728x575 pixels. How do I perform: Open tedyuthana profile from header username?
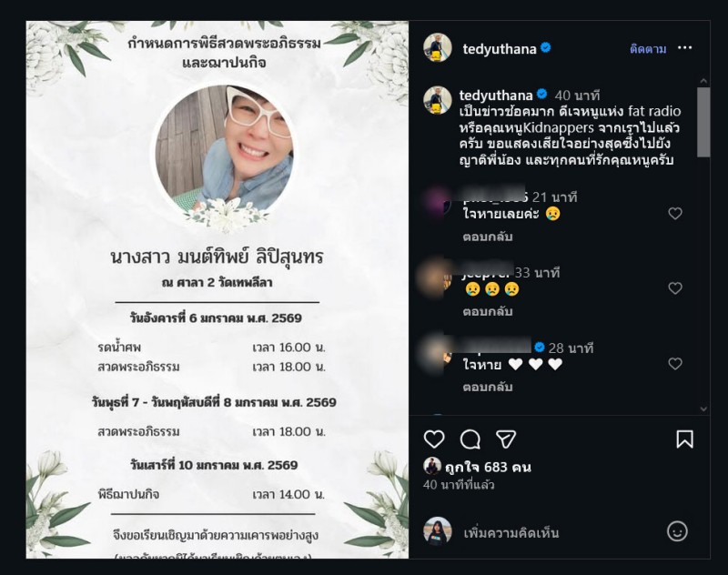[x=500, y=49]
